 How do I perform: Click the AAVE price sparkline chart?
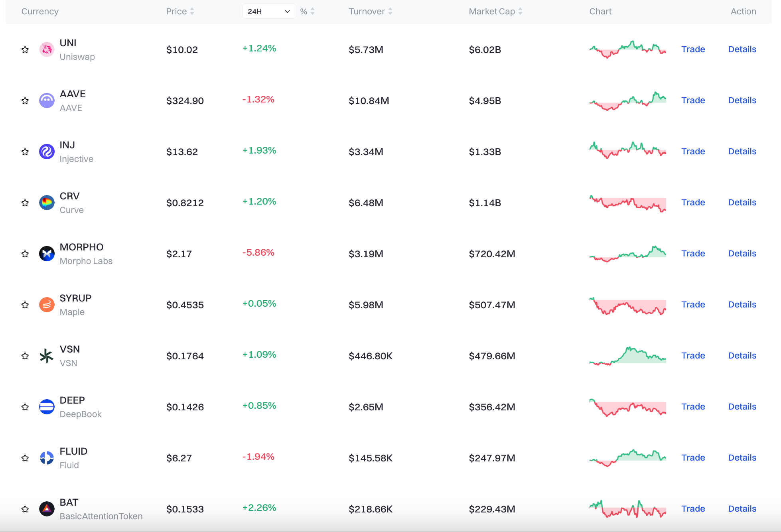(628, 100)
